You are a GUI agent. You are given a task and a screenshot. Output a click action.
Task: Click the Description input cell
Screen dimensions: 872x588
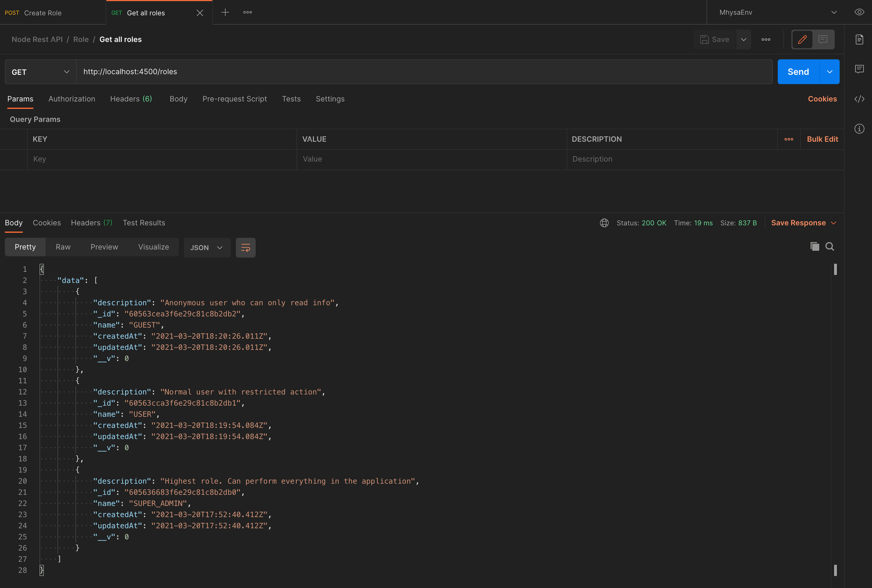[705, 159]
